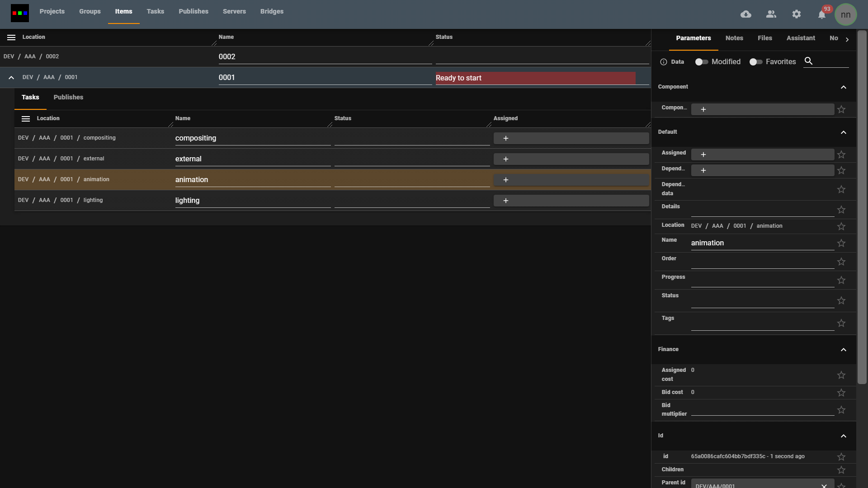The image size is (868, 488).
Task: Star the Name parameter as favorite
Action: point(841,243)
